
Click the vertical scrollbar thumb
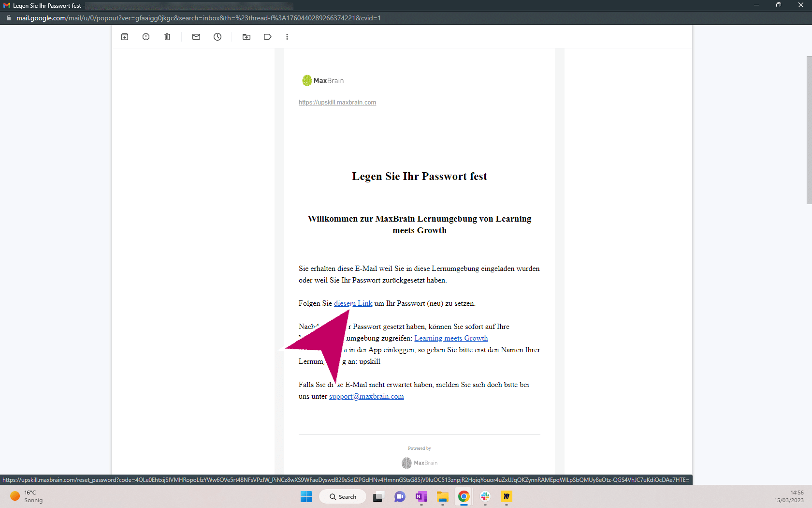tap(809, 130)
